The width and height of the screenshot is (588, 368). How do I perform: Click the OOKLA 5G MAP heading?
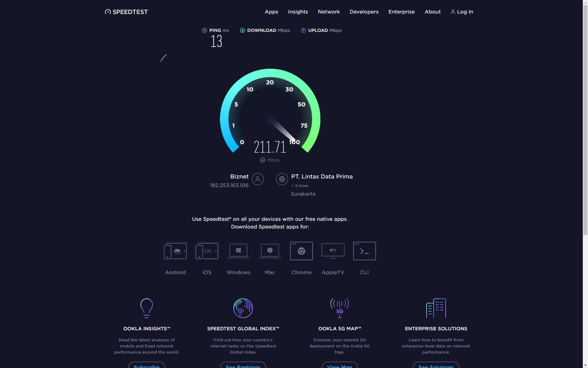[x=340, y=329]
